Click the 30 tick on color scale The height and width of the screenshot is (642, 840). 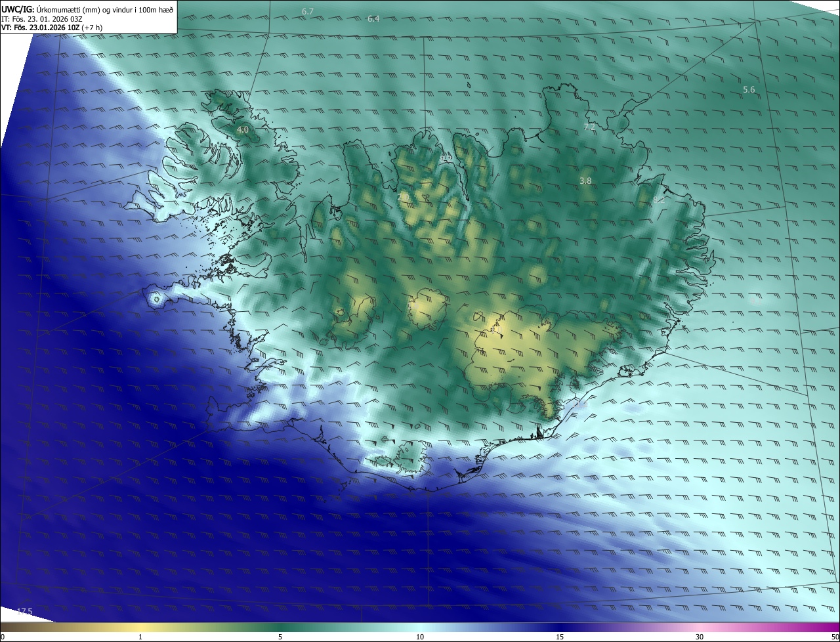[700, 637]
